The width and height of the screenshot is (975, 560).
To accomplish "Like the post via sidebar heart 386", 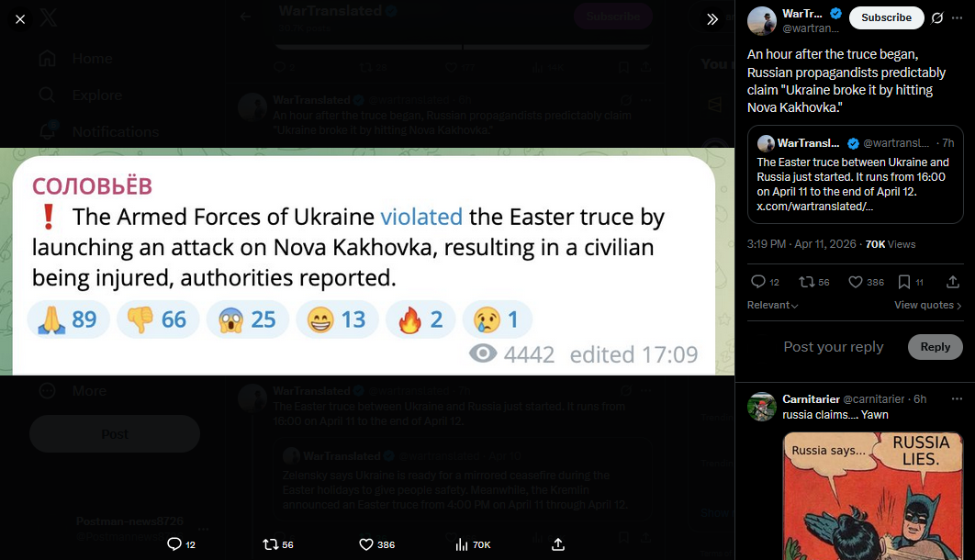I will (x=866, y=282).
